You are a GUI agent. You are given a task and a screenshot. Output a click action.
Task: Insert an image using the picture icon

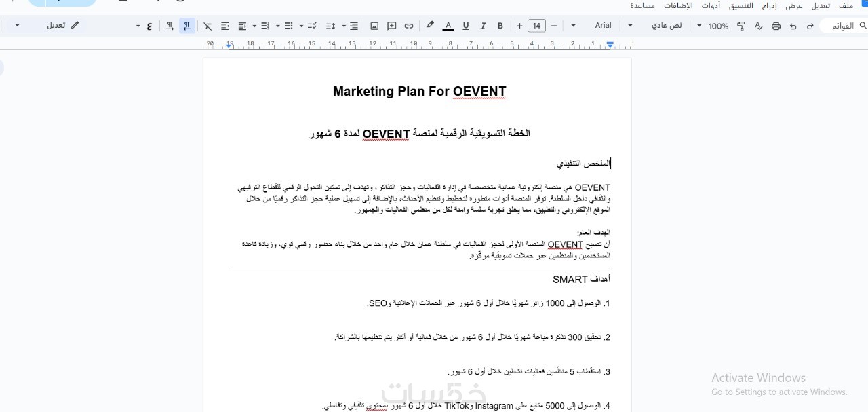374,26
